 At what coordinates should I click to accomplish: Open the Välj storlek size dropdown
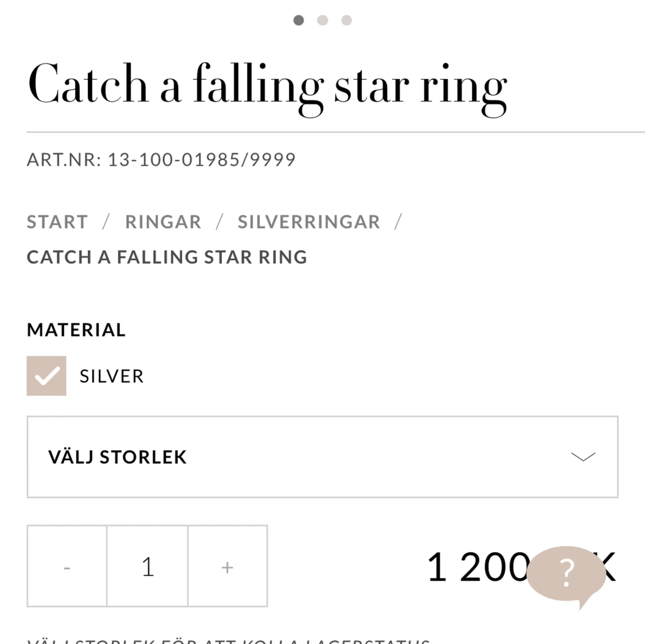point(322,457)
